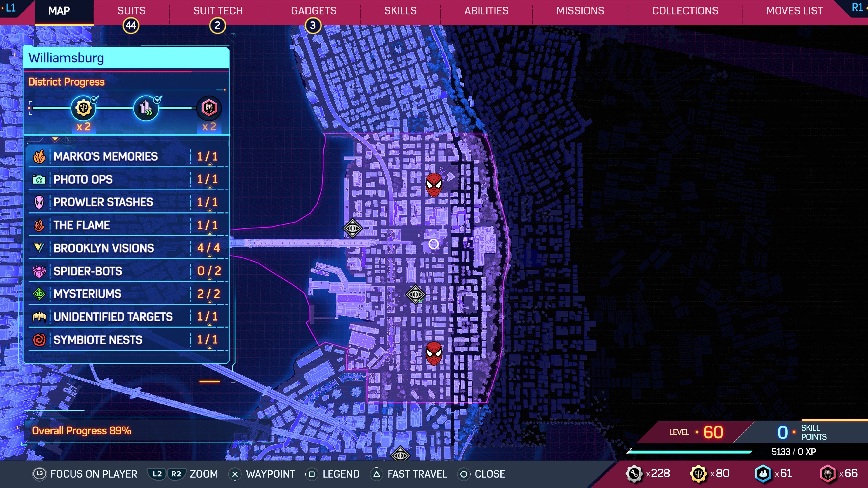Click CLOSE to exit the map
The height and width of the screenshot is (488, 868).
(x=481, y=474)
